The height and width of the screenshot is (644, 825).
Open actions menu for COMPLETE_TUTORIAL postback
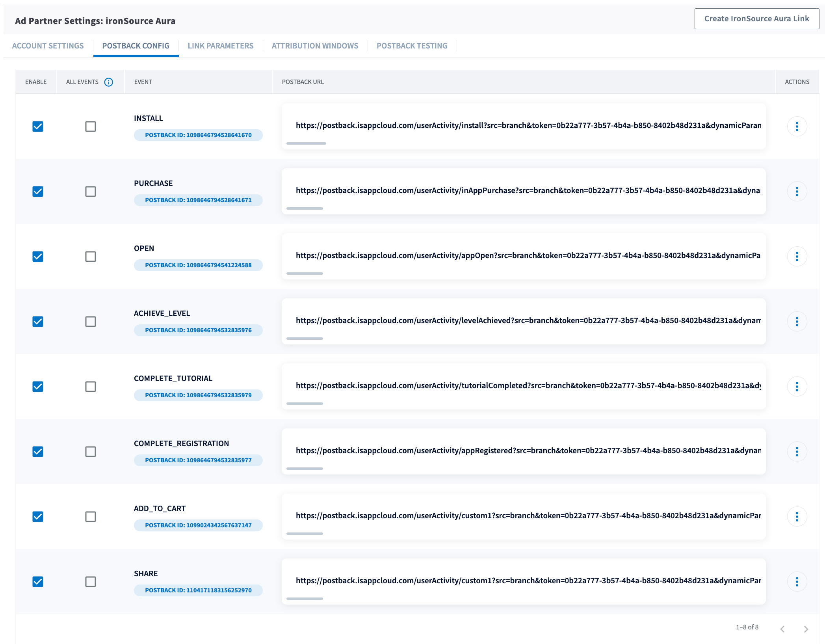click(797, 387)
